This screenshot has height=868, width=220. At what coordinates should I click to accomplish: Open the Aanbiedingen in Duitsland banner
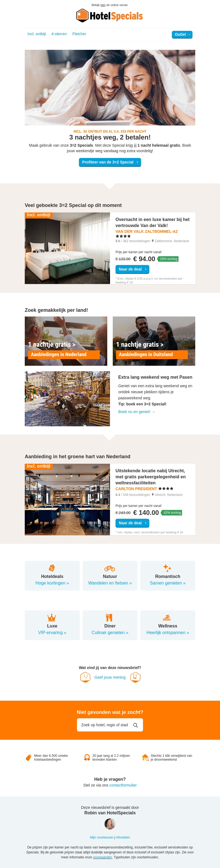154,341
